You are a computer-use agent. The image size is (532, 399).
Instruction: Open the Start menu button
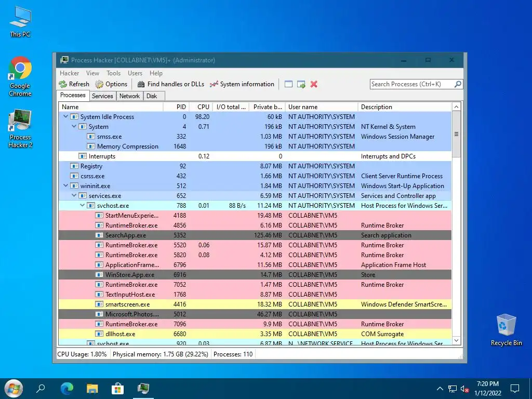(x=13, y=389)
